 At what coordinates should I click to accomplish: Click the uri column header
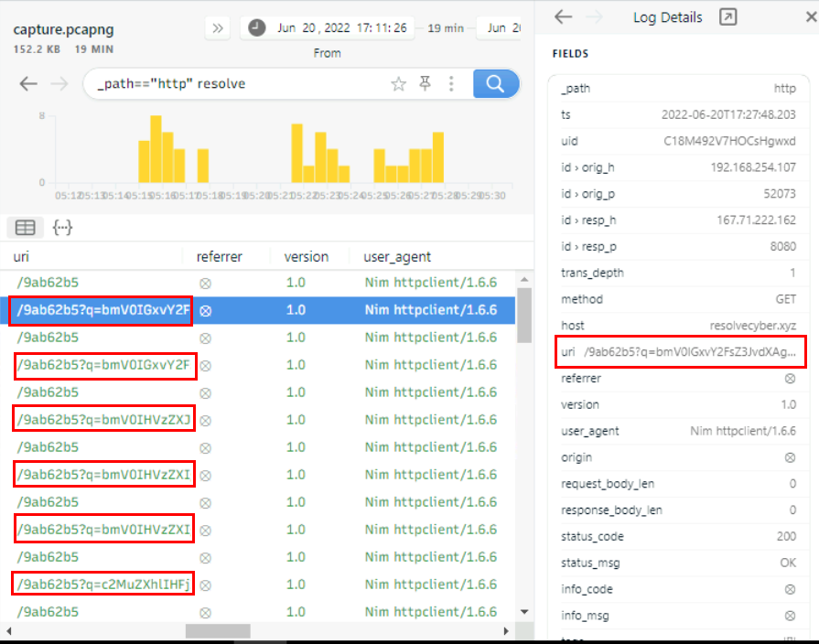coord(22,257)
